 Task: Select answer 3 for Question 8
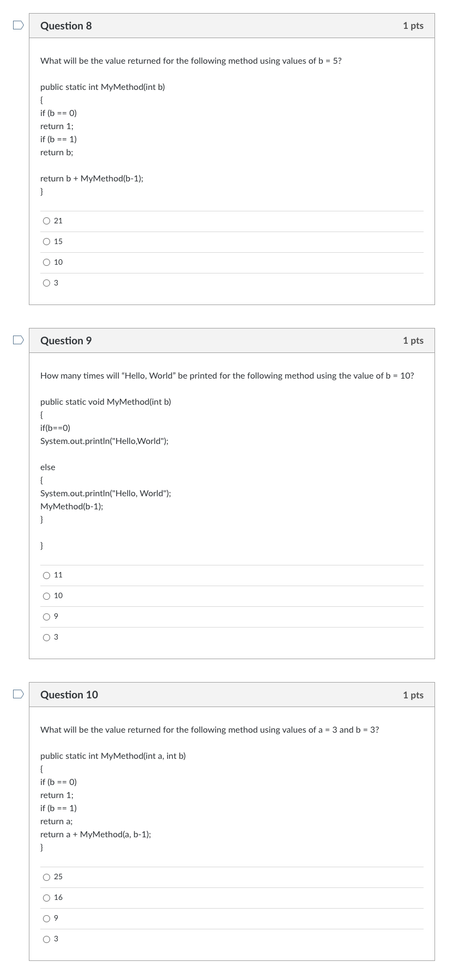(x=46, y=282)
